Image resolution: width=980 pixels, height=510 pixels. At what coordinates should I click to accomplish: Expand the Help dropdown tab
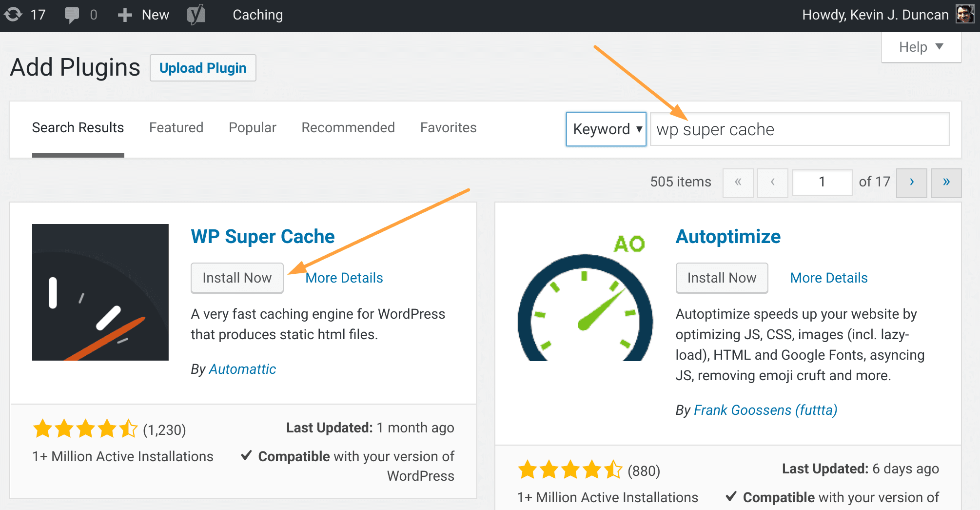click(921, 47)
